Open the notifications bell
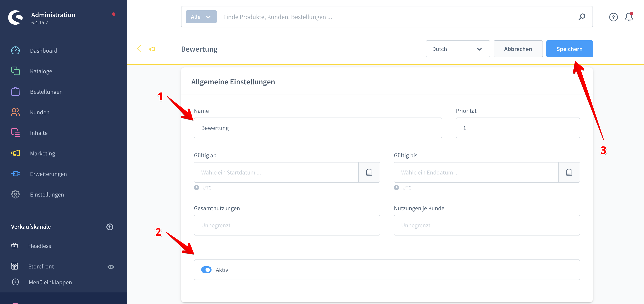The width and height of the screenshot is (644, 304). [x=629, y=17]
